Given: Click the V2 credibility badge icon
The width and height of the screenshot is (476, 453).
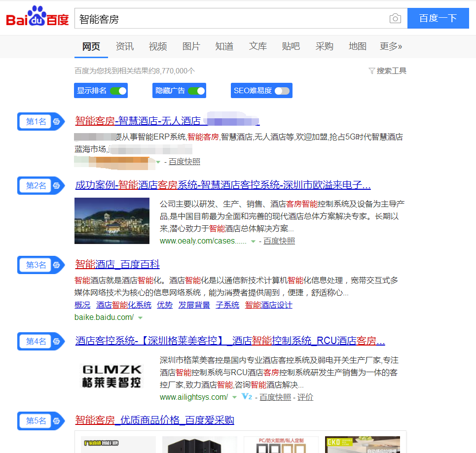Looking at the screenshot, I should click(247, 397).
